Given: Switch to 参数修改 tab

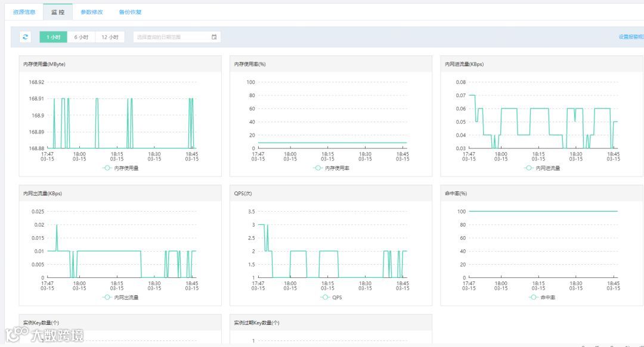Looking at the screenshot, I should (x=92, y=12).
